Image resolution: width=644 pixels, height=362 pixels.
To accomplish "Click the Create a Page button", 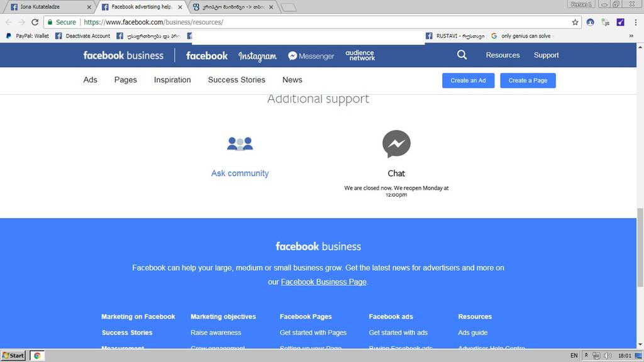I will tap(528, 80).
